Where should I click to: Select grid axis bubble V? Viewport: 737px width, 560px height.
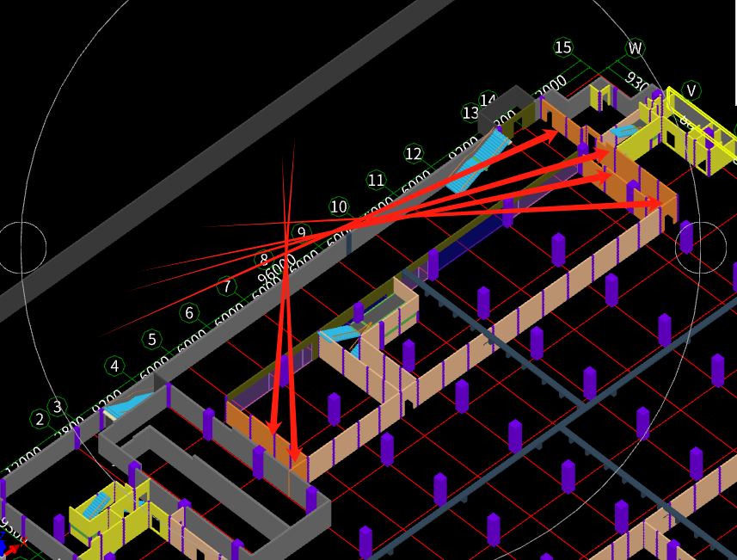[x=691, y=90]
